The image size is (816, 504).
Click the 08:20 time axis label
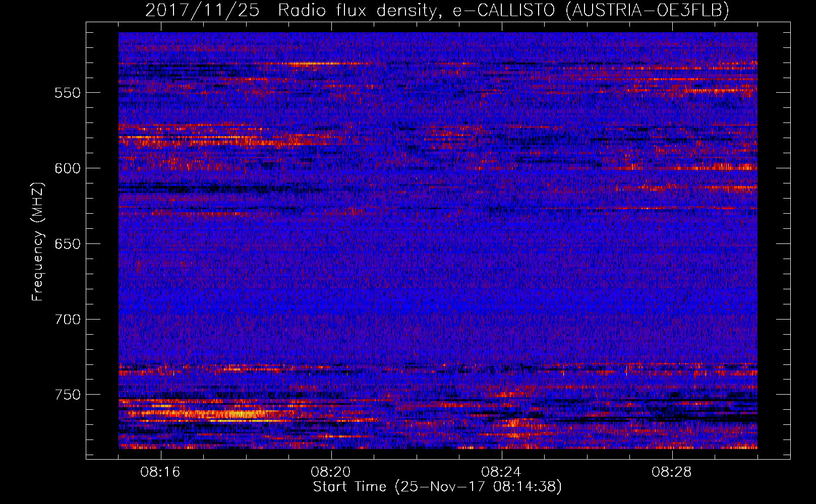coord(331,472)
